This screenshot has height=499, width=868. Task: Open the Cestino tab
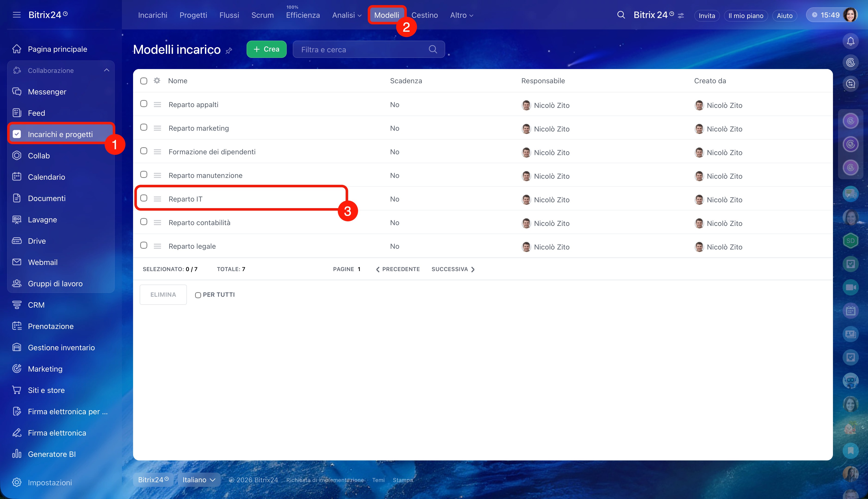click(424, 15)
